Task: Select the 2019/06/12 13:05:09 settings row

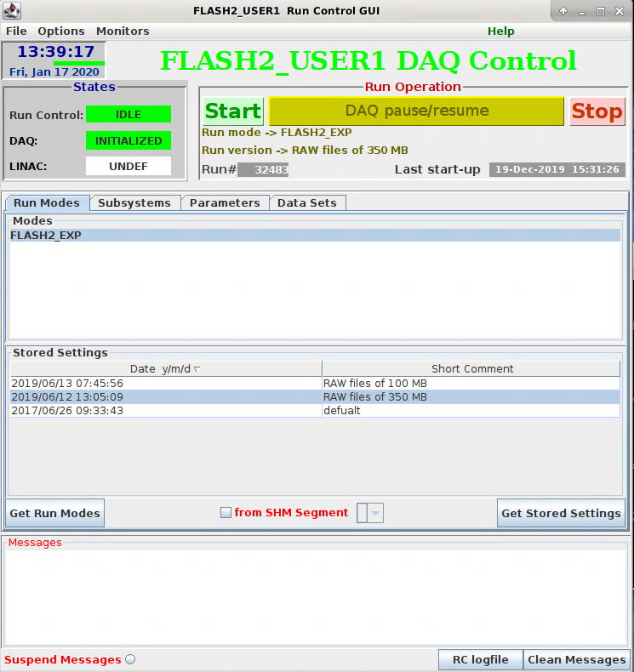Action: [x=315, y=397]
